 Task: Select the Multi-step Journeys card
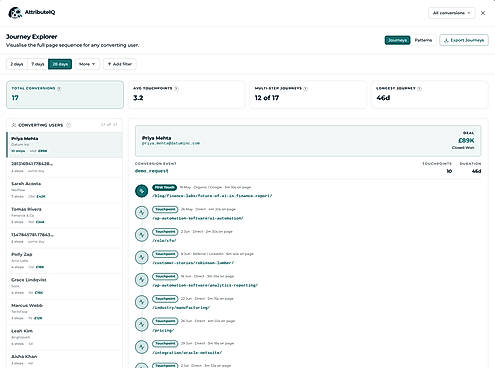[x=308, y=95]
